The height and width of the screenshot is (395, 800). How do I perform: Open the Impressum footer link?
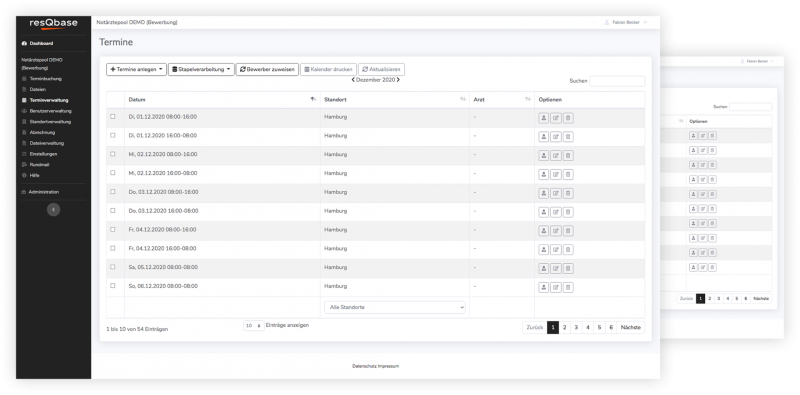pyautogui.click(x=388, y=366)
